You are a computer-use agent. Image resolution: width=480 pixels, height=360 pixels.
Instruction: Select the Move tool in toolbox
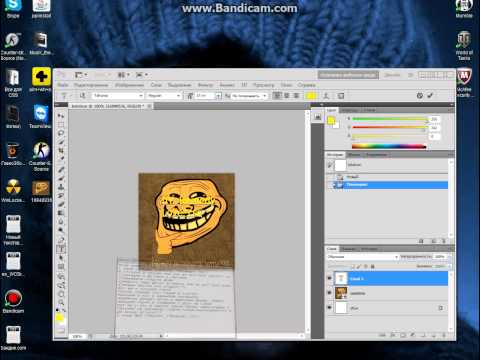point(61,116)
